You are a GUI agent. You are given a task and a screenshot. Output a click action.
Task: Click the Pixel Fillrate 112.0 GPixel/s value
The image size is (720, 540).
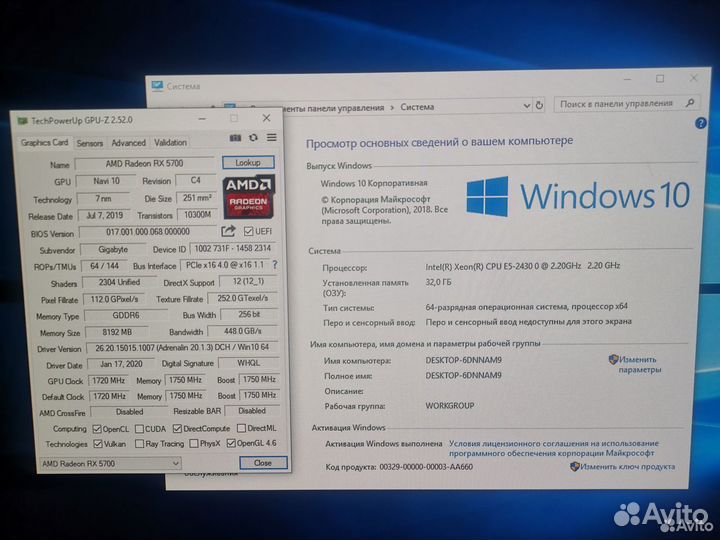114,299
